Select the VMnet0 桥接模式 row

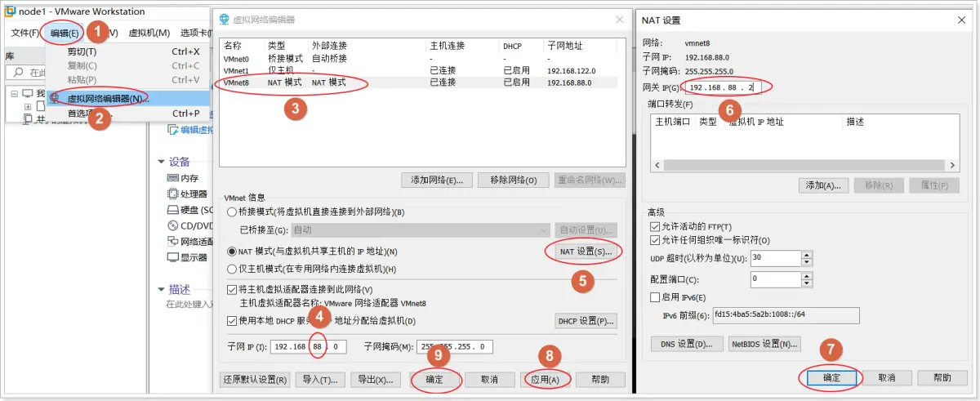pyautogui.click(x=423, y=59)
